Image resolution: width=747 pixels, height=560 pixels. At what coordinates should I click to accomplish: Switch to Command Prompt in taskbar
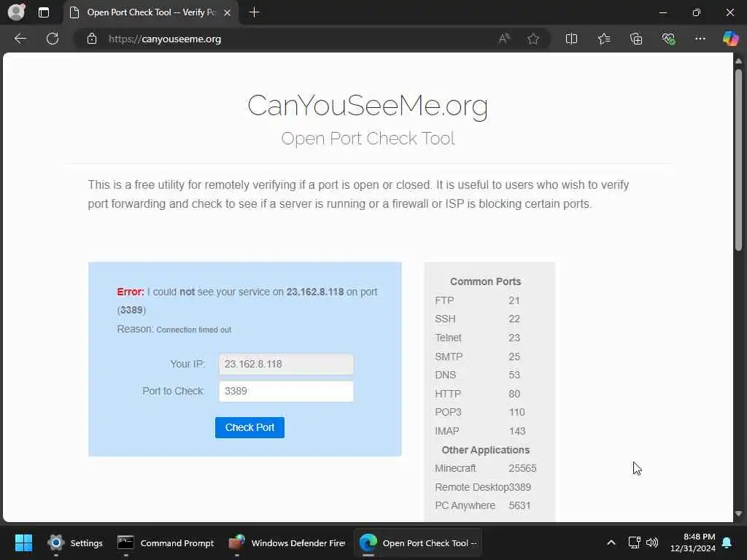166,542
